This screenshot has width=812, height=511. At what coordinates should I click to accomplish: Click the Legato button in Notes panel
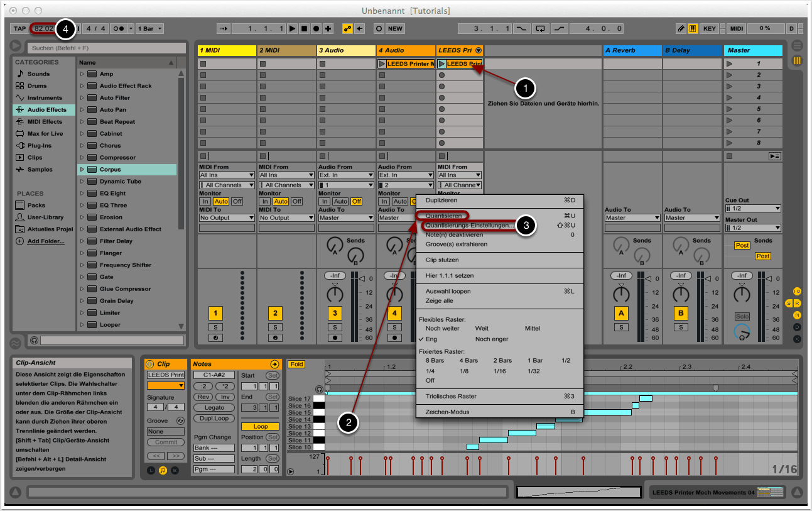click(214, 408)
